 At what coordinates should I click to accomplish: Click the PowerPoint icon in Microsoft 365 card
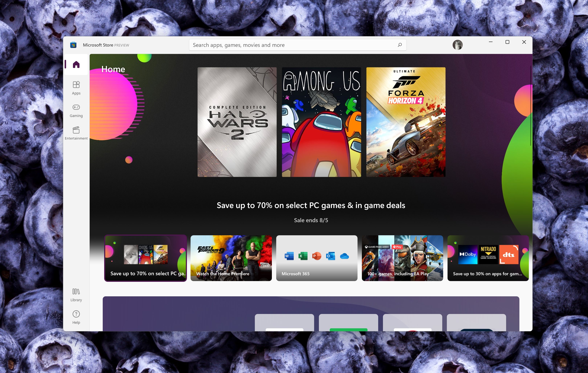tap(317, 256)
